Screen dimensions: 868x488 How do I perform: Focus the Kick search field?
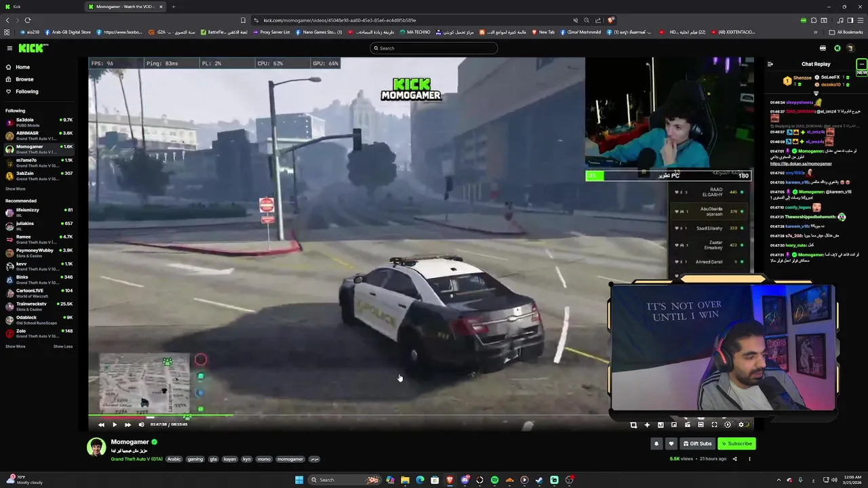click(434, 48)
